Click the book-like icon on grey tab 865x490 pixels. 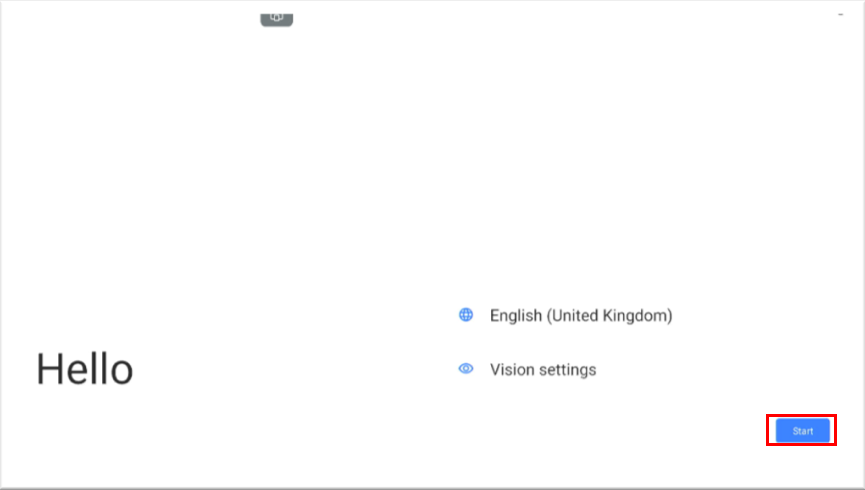[277, 17]
